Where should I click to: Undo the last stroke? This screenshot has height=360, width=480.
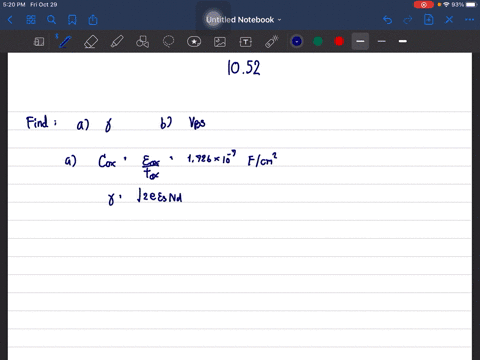pos(387,20)
